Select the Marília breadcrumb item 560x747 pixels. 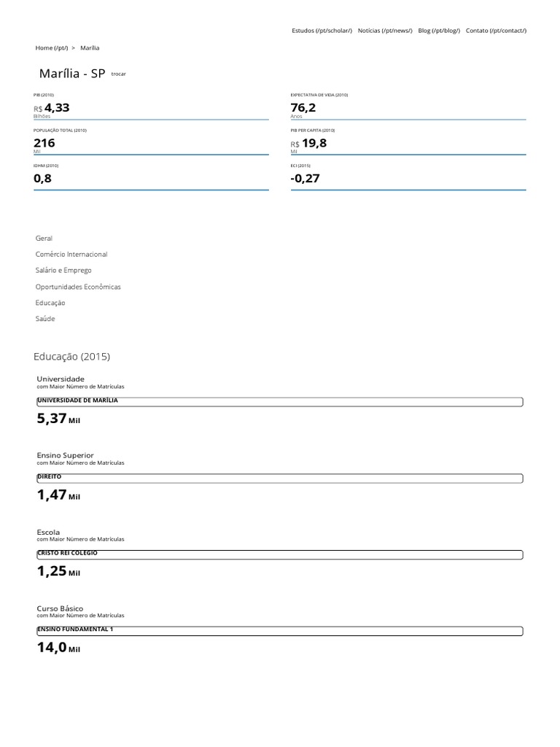(90, 48)
